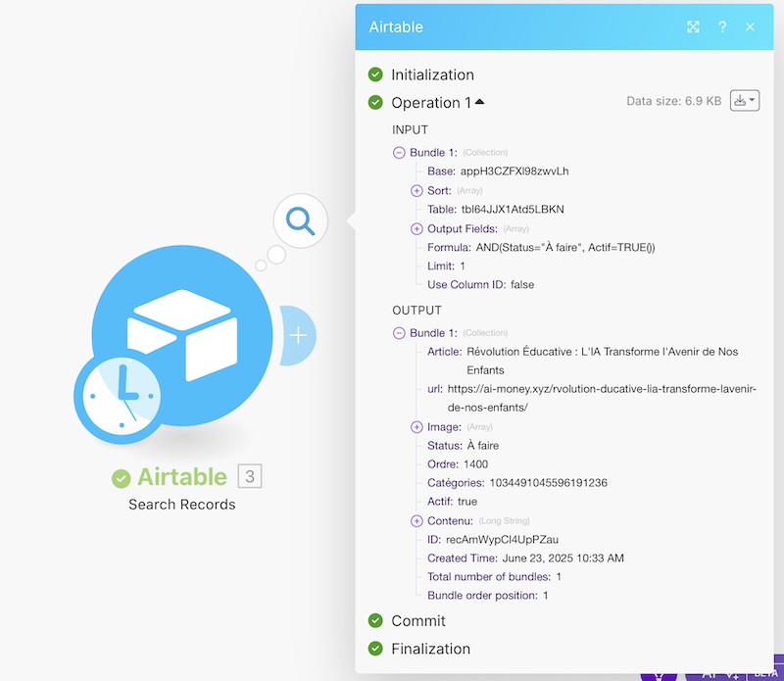Open the Airtable module cube icon
784x681 pixels.
coord(182,335)
